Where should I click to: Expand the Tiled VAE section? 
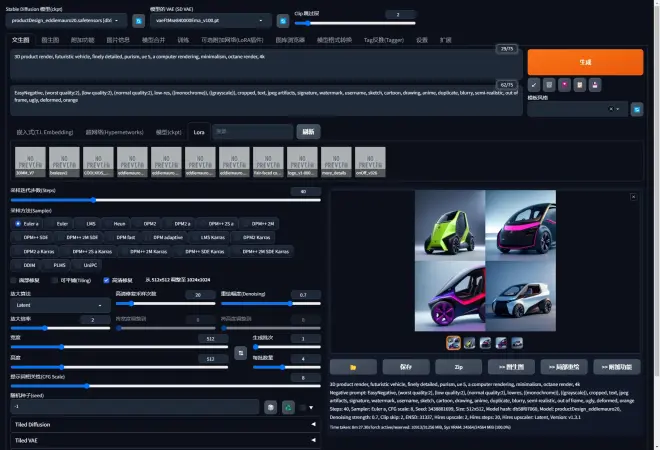[x=165, y=440]
